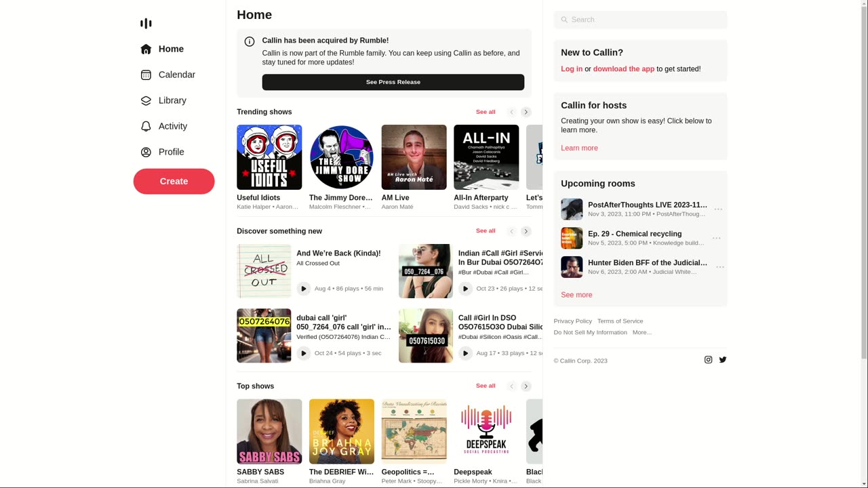Click the info icon in acquisition notice
The height and width of the screenshot is (488, 868).
point(250,41)
